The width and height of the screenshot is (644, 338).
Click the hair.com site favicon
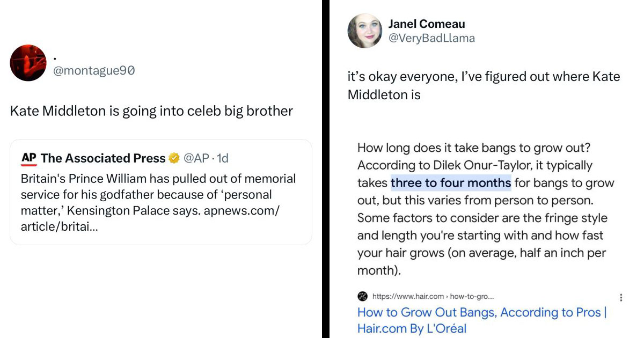(x=362, y=296)
